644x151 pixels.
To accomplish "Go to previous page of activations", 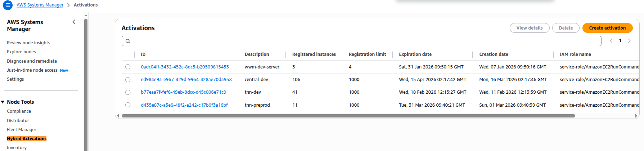I will [x=611, y=41].
